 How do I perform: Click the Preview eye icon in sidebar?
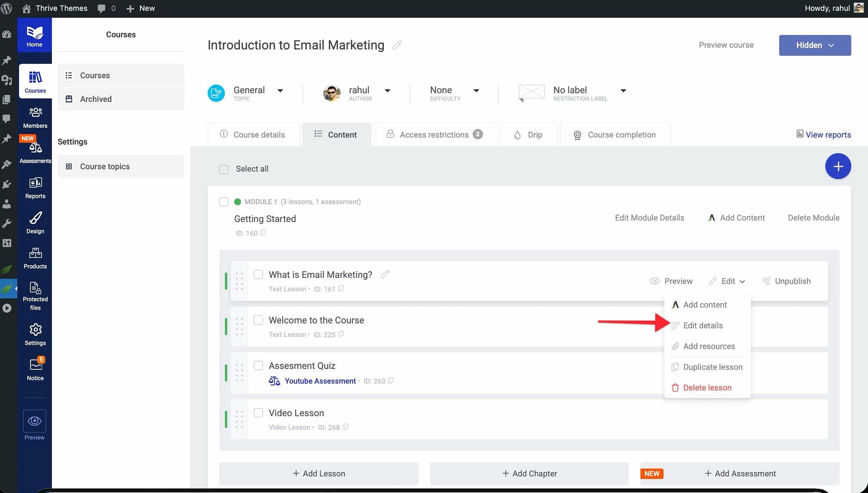[34, 421]
